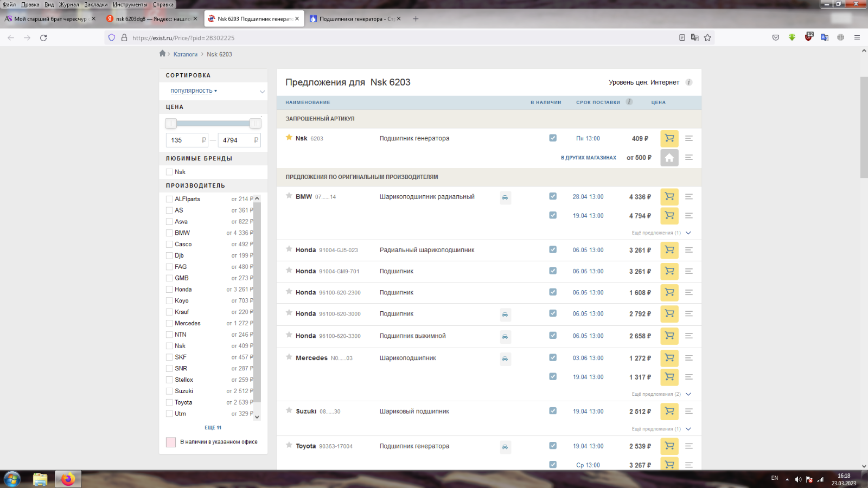Filter by Toyota manufacturer checkbox
This screenshot has height=488, width=868.
[169, 402]
